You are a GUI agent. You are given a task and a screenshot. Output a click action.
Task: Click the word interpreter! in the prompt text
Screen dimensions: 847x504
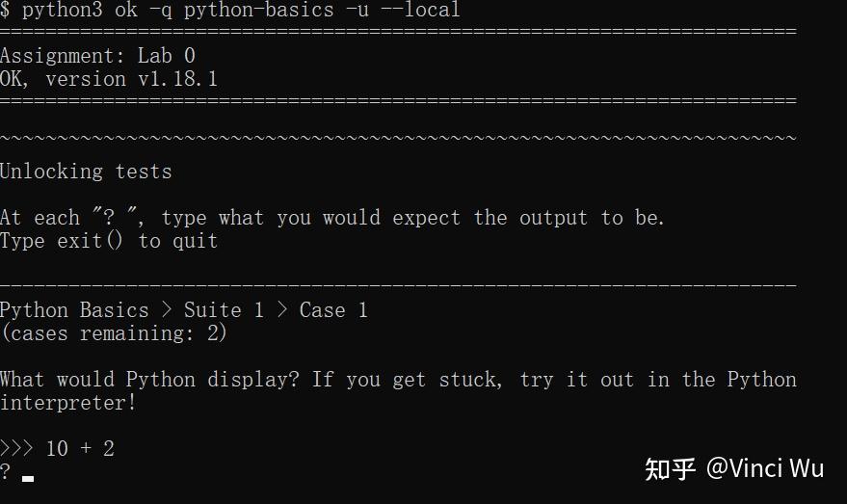[68, 403]
